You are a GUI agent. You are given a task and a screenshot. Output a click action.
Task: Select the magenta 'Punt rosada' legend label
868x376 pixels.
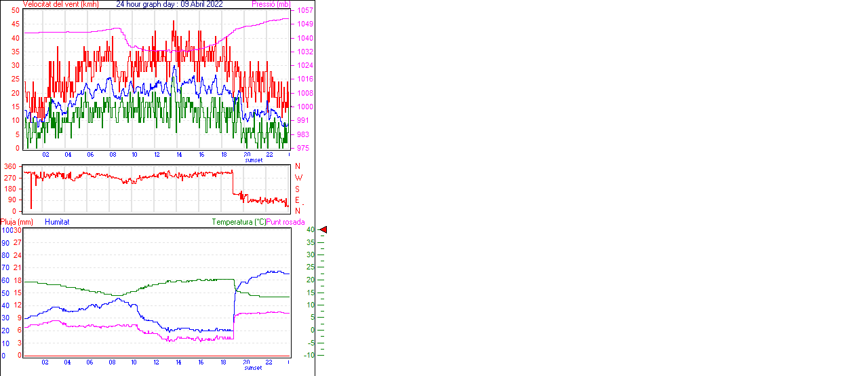pos(285,222)
